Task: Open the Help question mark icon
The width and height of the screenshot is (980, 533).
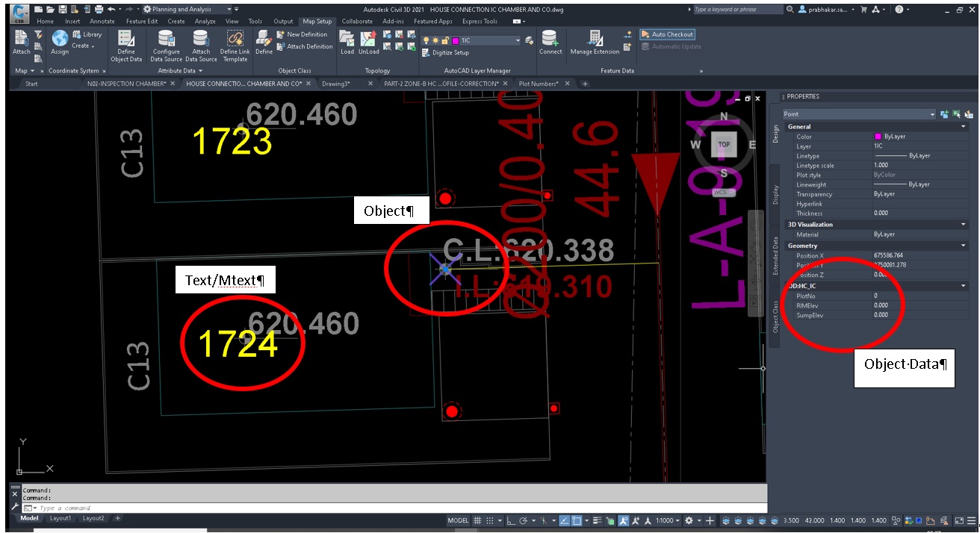Action: pos(899,9)
